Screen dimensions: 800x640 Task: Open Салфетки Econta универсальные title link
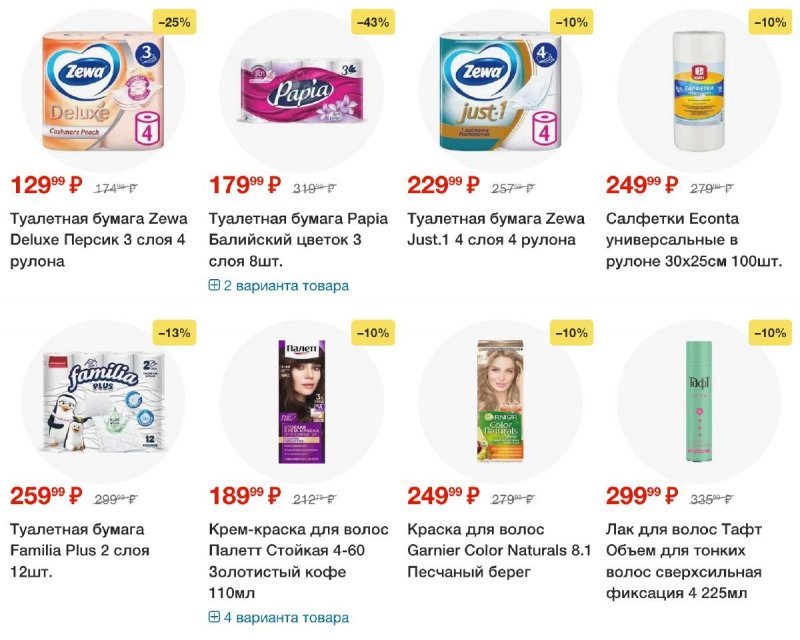(x=694, y=240)
